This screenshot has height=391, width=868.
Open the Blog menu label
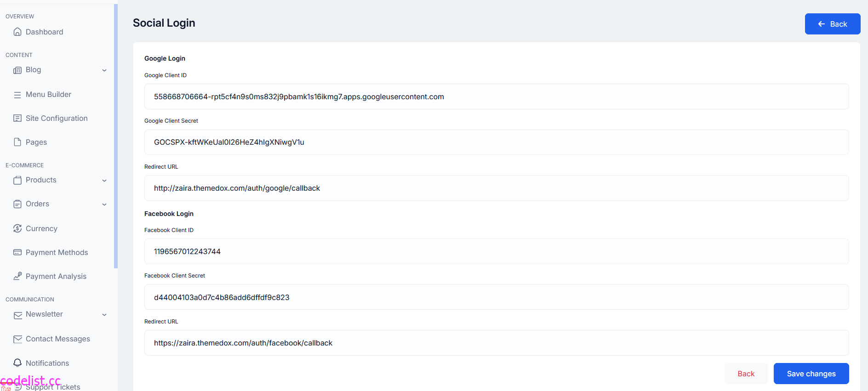click(x=33, y=69)
